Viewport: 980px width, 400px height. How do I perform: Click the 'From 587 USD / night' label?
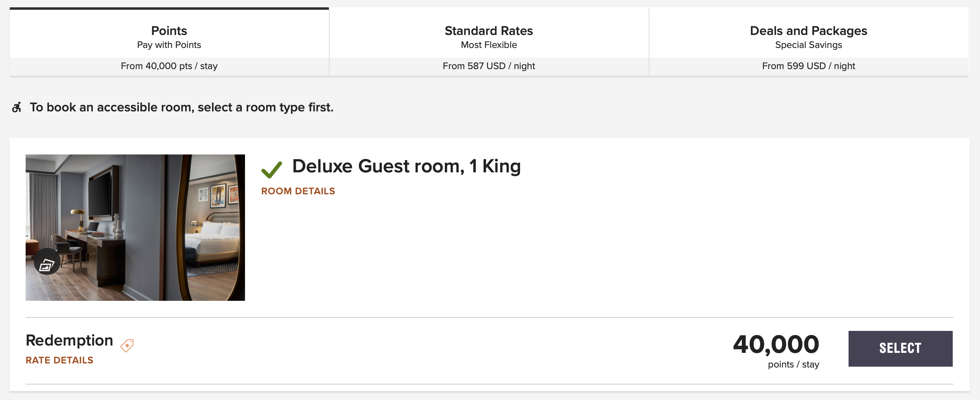pos(489,66)
